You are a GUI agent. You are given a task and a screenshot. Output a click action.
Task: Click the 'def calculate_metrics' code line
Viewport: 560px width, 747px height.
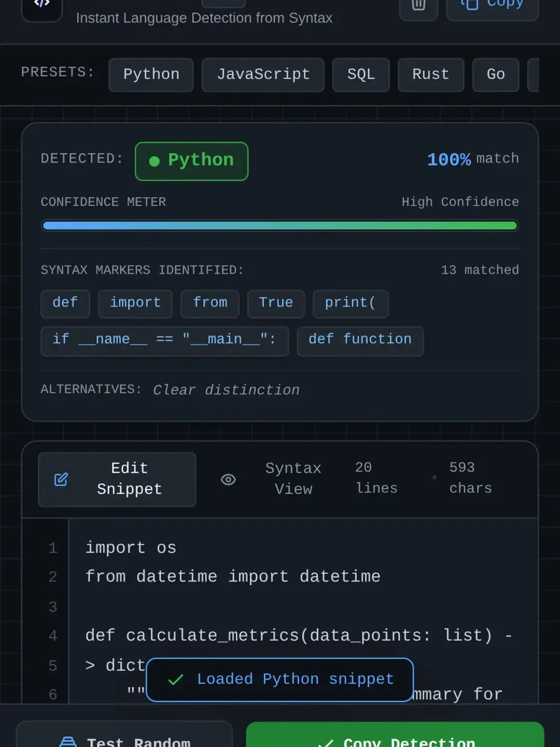point(299,636)
